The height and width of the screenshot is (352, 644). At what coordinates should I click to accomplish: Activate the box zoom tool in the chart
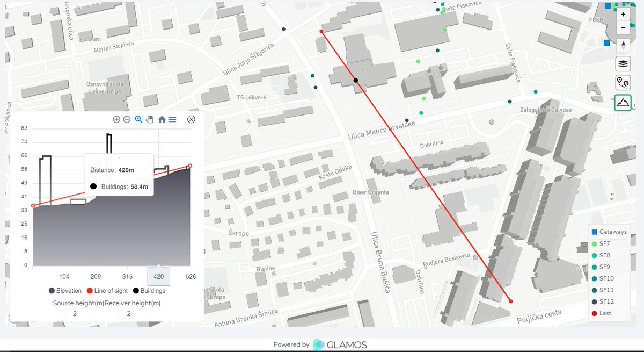138,119
